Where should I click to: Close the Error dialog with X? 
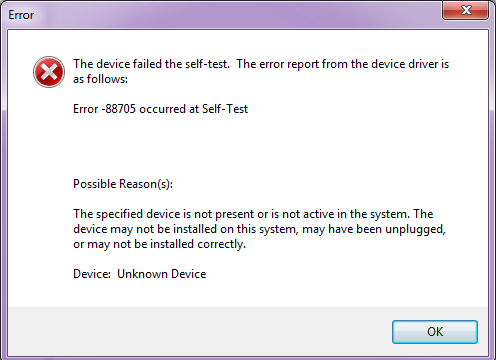466,10
